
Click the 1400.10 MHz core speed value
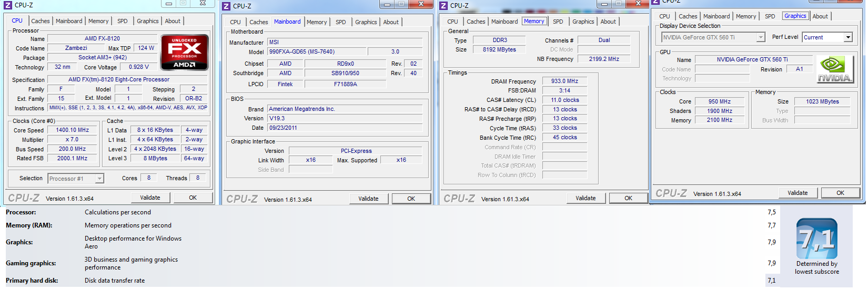coord(73,130)
